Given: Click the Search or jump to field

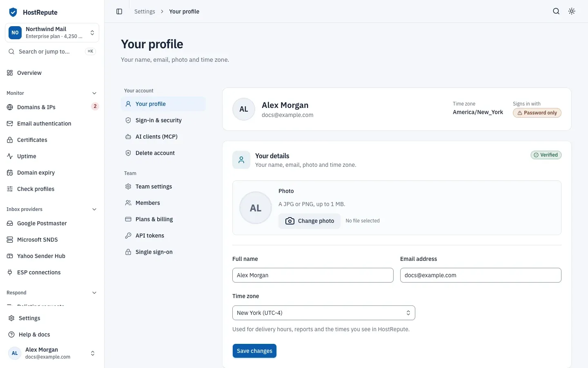Looking at the screenshot, I should [x=52, y=52].
